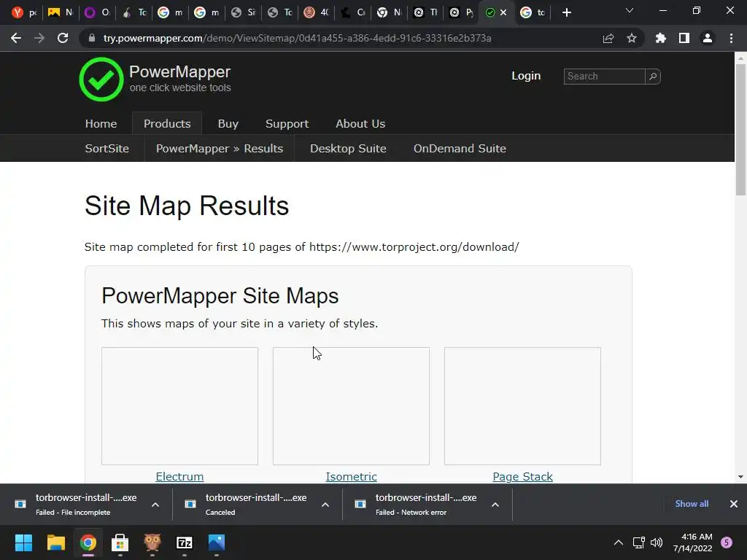Screen dimensions: 747x560
Task: Select Desktop Suite submenu item
Action: pos(348,149)
